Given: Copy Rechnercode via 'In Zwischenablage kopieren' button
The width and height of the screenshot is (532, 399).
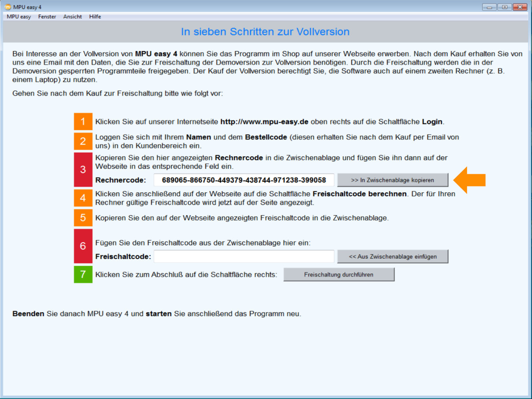Looking at the screenshot, I should (393, 180).
